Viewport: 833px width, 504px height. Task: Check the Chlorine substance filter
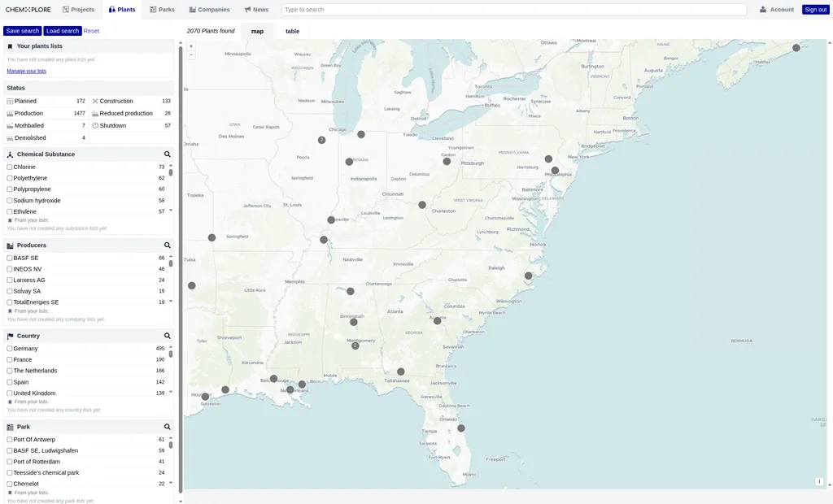pyautogui.click(x=10, y=167)
